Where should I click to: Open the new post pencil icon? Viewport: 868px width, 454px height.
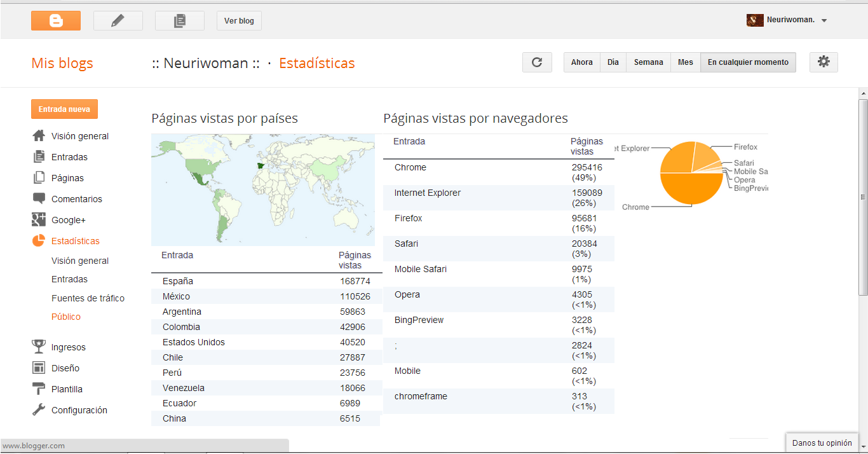point(118,20)
